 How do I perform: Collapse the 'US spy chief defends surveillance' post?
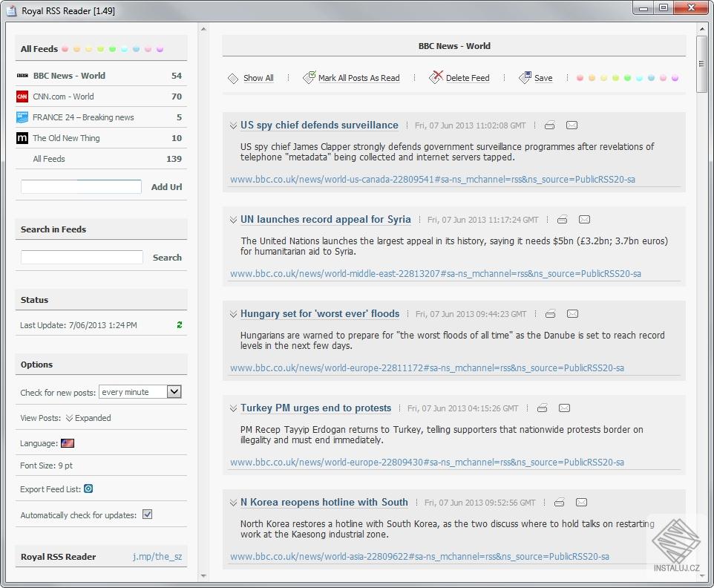[x=233, y=125]
